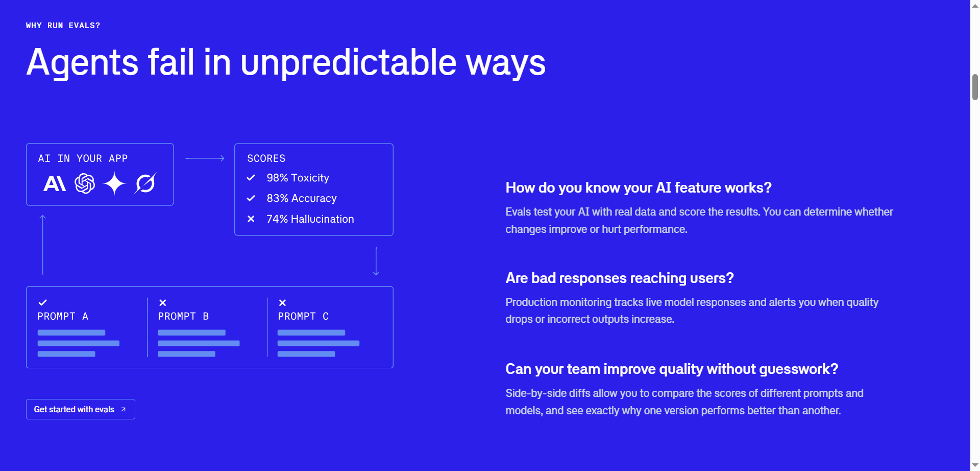Select the PROMPT A tab label
Image resolution: width=980 pixels, height=471 pixels.
tap(63, 316)
